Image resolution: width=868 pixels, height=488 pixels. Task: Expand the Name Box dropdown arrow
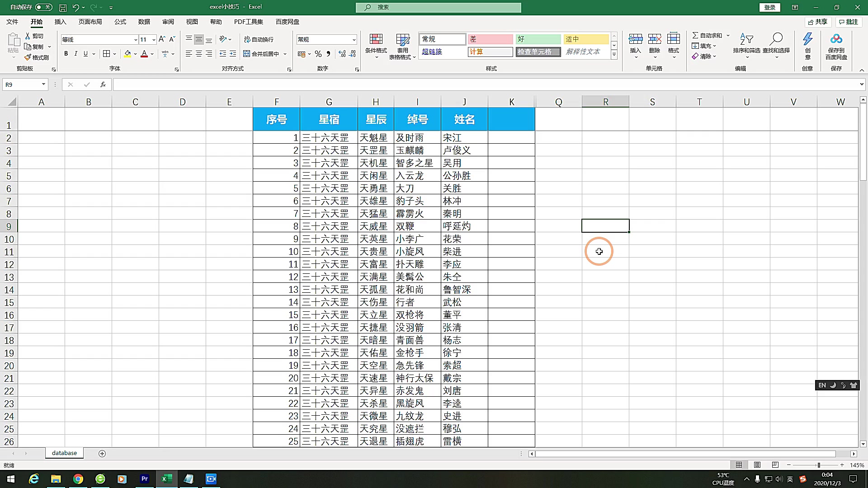tap(43, 84)
